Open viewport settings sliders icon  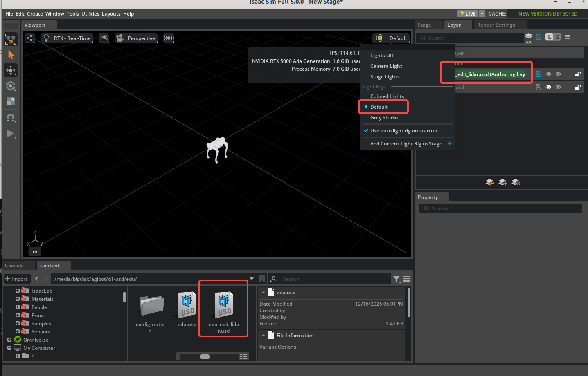coord(30,38)
